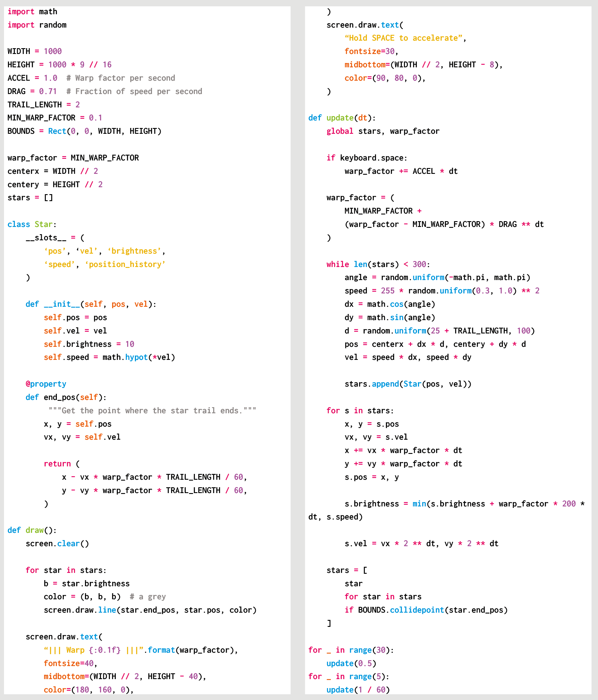Click the 'import math' line

click(x=32, y=12)
